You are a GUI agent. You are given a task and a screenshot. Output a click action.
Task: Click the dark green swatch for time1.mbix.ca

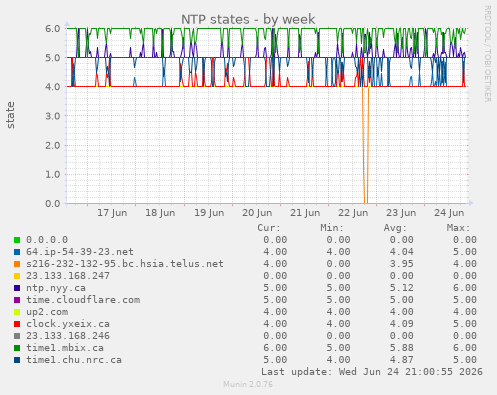[17, 348]
